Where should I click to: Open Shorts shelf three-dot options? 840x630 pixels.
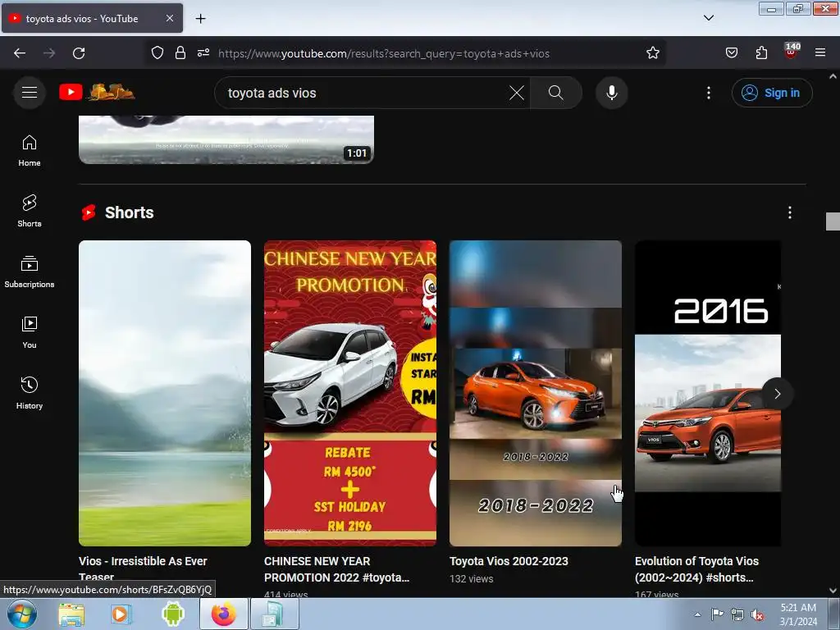(x=789, y=212)
